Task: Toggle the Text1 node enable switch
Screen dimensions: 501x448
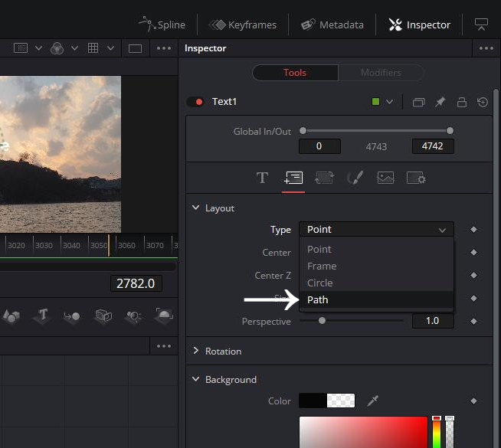Action: 195,102
